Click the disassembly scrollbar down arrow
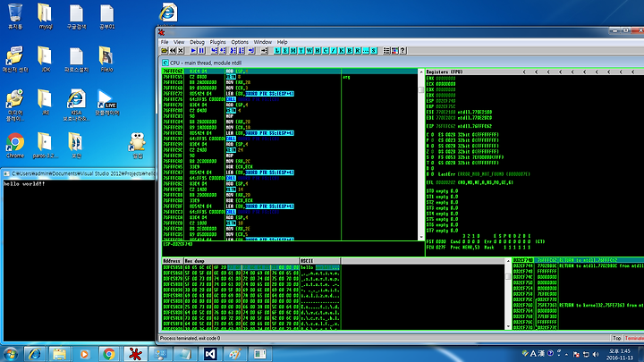Viewport: 644px width, 362px height. (421, 237)
